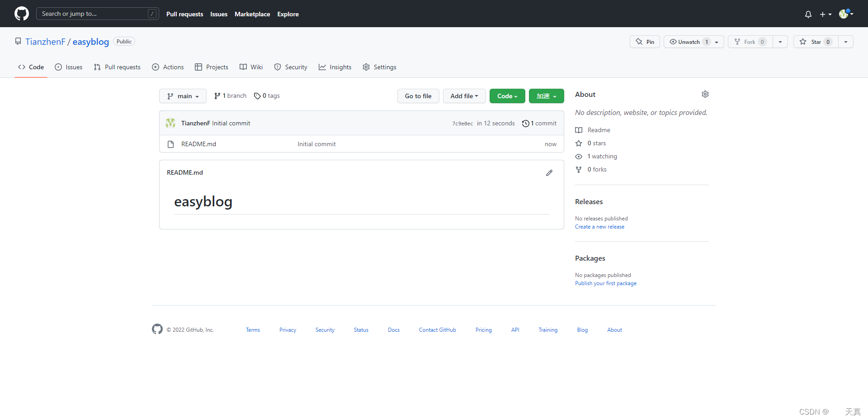Open Marketplace in the top navigation
The height and width of the screenshot is (420, 868).
point(252,14)
